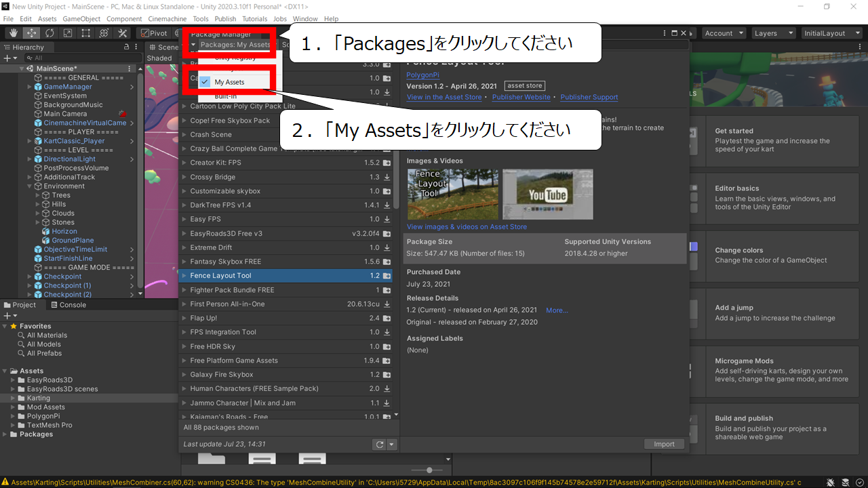Toggle the Pivot handle position button

(x=155, y=33)
